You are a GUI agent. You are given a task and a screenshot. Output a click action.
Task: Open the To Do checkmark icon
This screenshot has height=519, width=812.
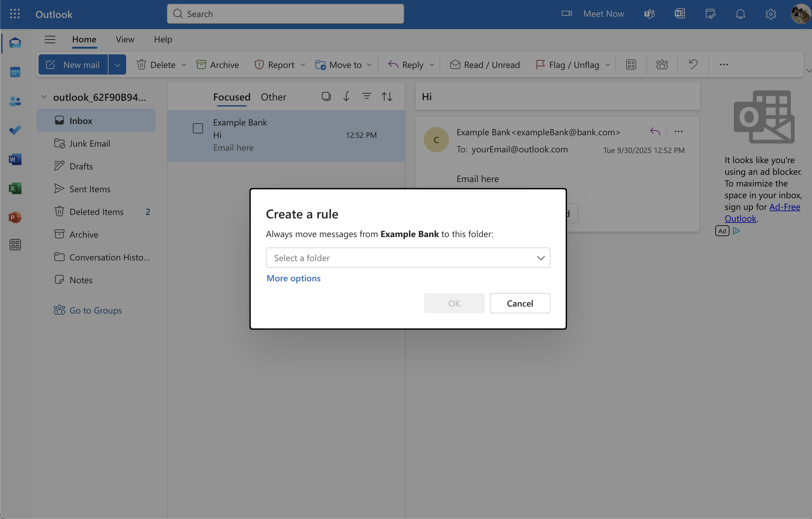[x=15, y=130]
